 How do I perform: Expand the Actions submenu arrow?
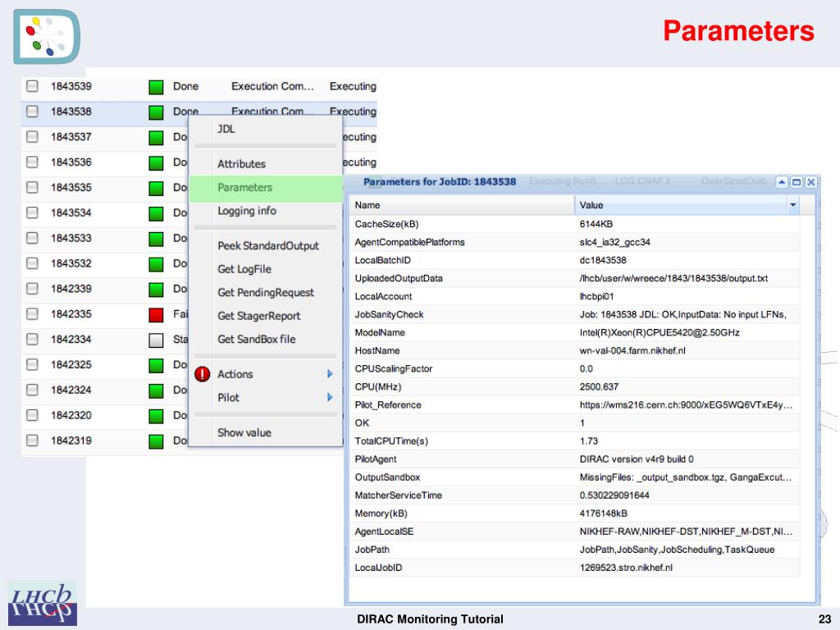point(330,374)
